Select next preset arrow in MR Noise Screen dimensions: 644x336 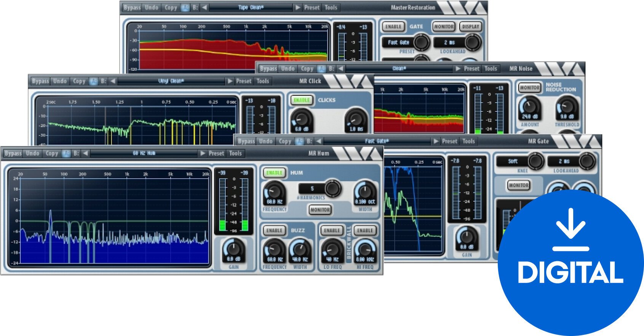pos(458,69)
